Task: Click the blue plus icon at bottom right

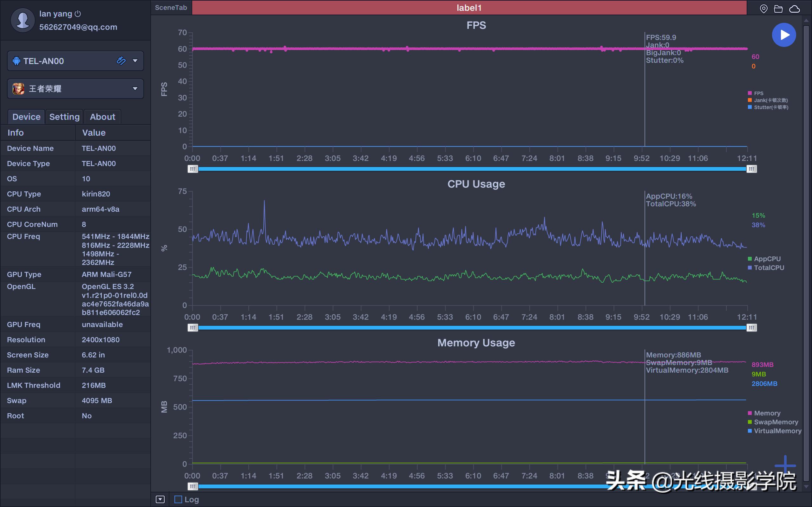Action: [785, 465]
